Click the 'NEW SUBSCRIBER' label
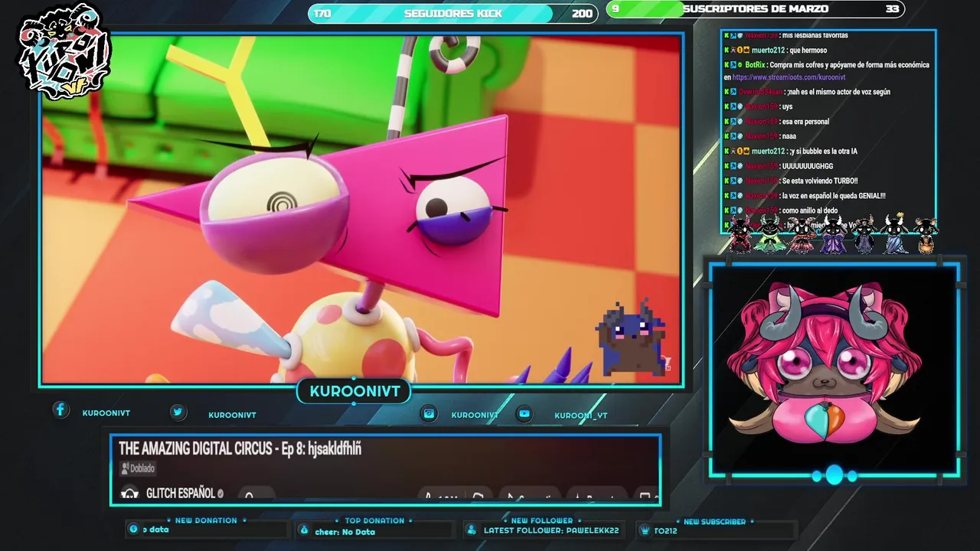Image resolution: width=980 pixels, height=551 pixels. (x=714, y=522)
